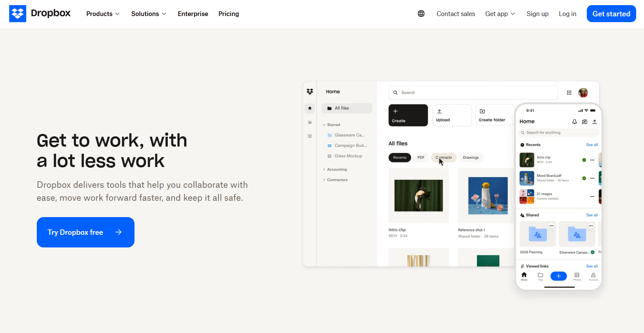
Task: Open the language globe selector
Action: [421, 14]
